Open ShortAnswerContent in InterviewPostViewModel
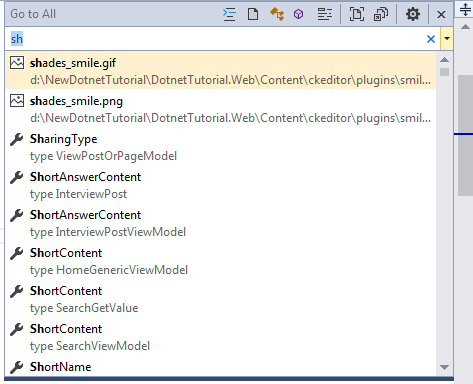The height and width of the screenshot is (384, 473). click(x=220, y=223)
